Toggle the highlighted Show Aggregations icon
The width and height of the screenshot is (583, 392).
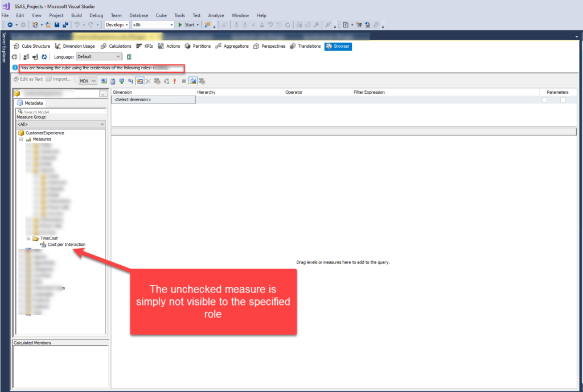coord(139,81)
